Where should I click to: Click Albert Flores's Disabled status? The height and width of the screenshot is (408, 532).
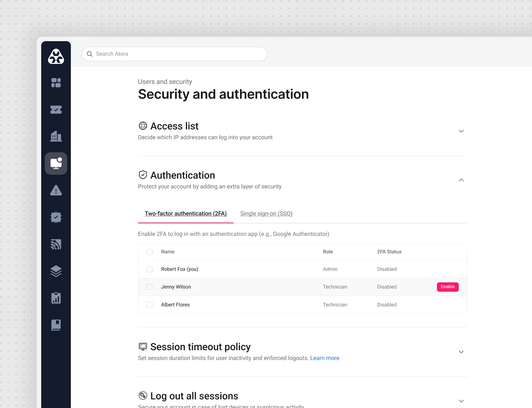[387, 305]
